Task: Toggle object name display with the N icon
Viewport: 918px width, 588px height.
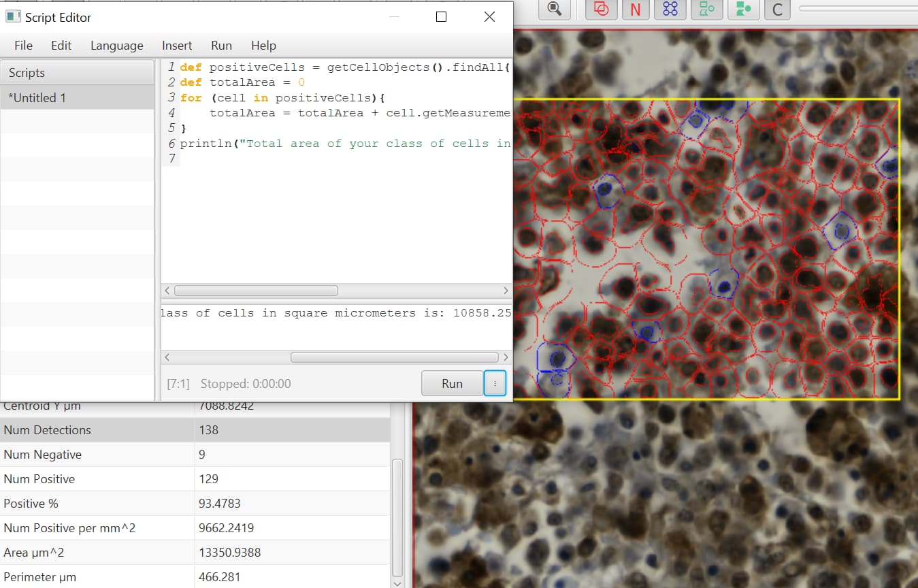Action: tap(636, 10)
